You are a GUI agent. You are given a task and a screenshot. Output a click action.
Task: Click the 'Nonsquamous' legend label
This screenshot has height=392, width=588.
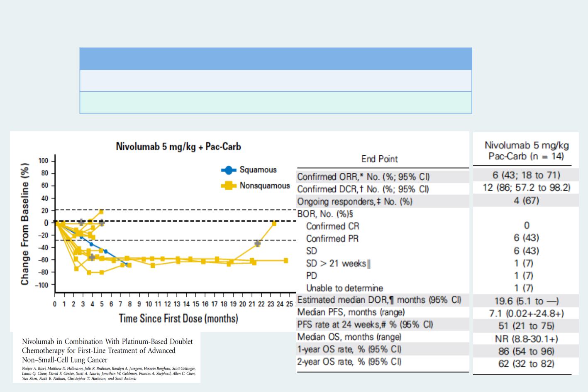[265, 186]
